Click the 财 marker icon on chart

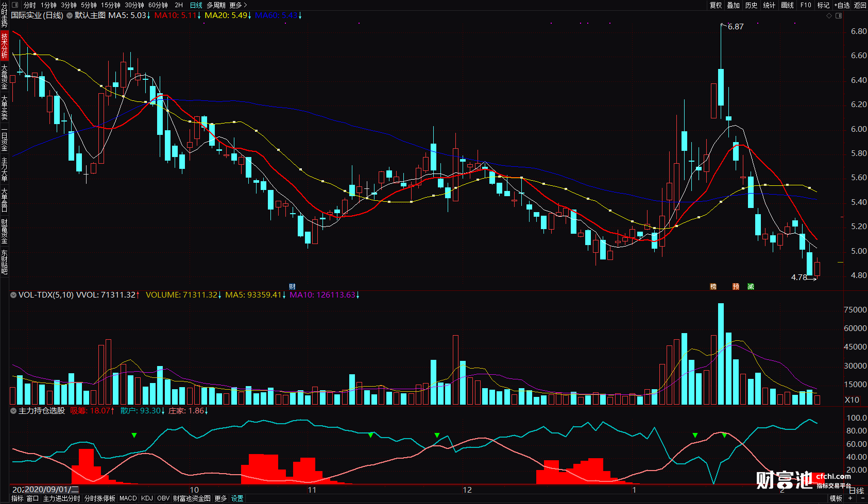pos(292,287)
